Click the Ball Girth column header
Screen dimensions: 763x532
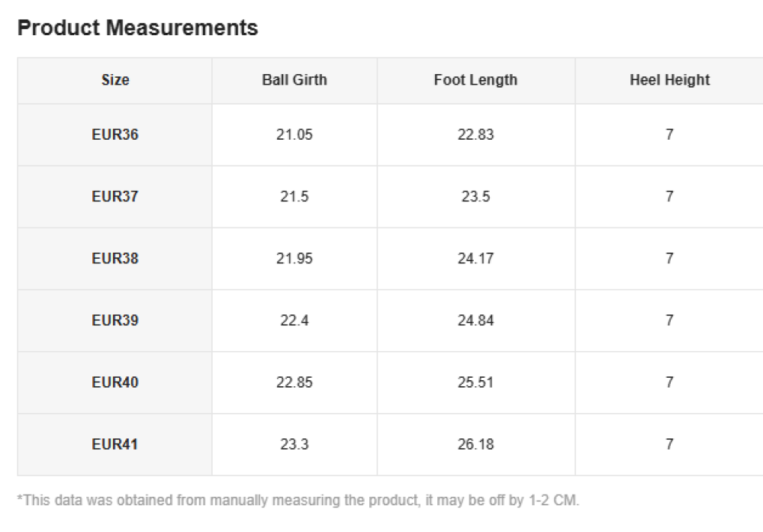(x=295, y=80)
